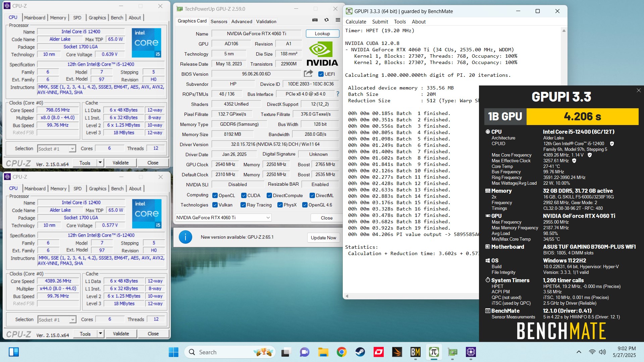The width and height of the screenshot is (644, 362).
Task: Click Validate in top CPU-Z window
Action: click(x=120, y=163)
